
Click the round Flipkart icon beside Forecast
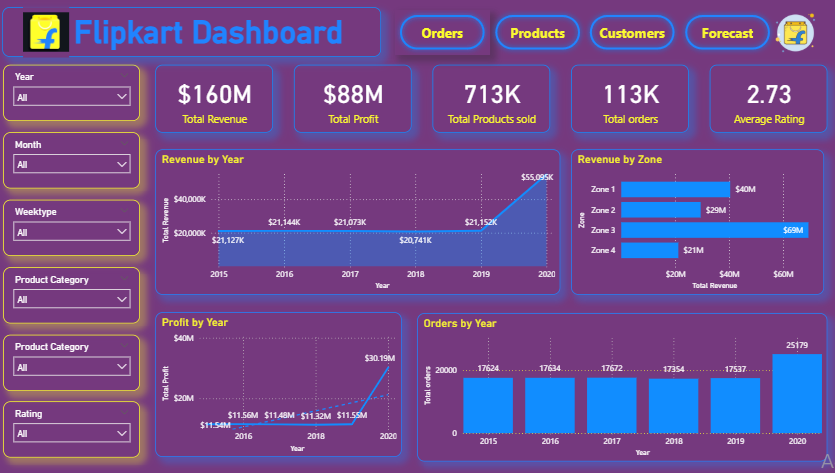tap(796, 34)
